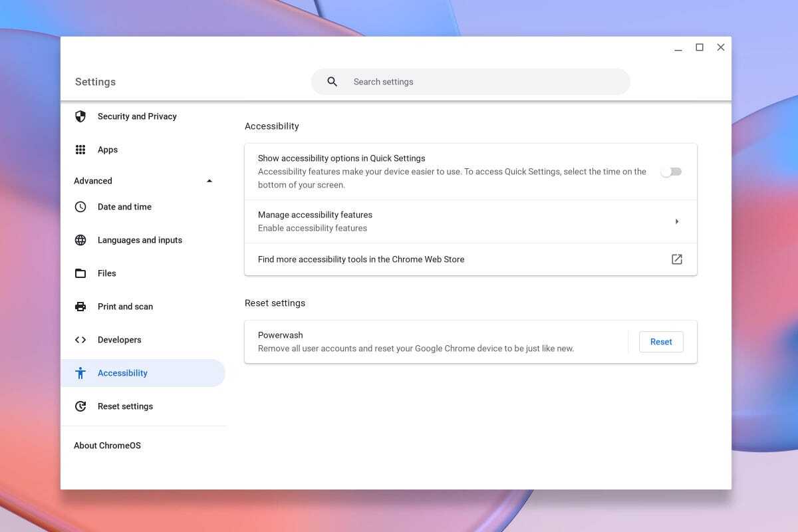Toggle accessibility options in Quick Settings
798x532 pixels.
(671, 172)
